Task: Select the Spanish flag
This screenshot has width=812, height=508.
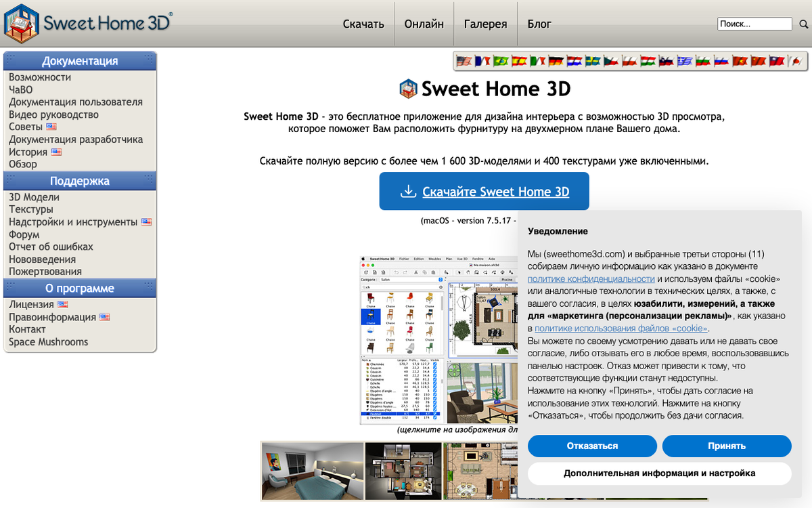Action: click(518, 61)
